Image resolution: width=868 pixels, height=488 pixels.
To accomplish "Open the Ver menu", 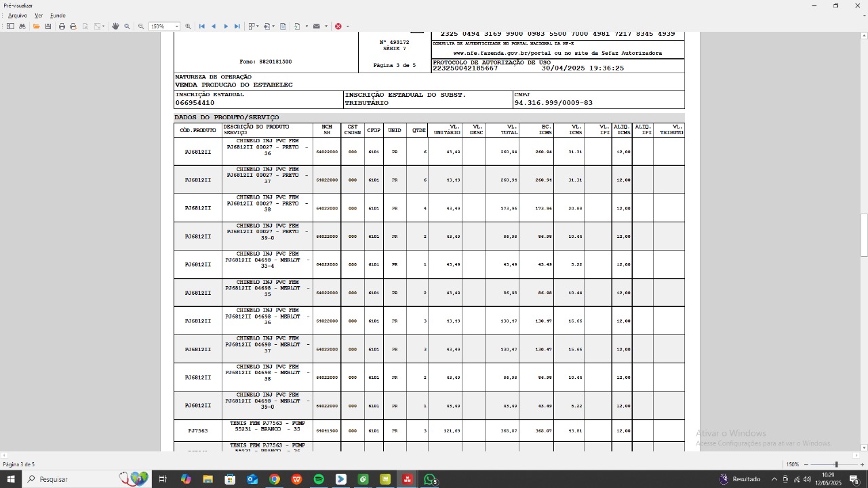I will [x=39, y=15].
